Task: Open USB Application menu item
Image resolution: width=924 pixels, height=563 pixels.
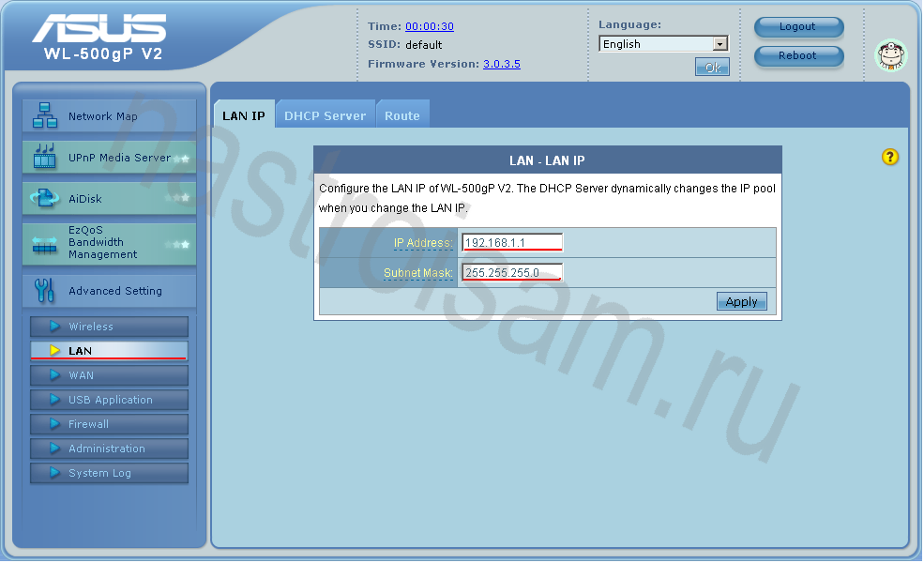Action: 110,400
